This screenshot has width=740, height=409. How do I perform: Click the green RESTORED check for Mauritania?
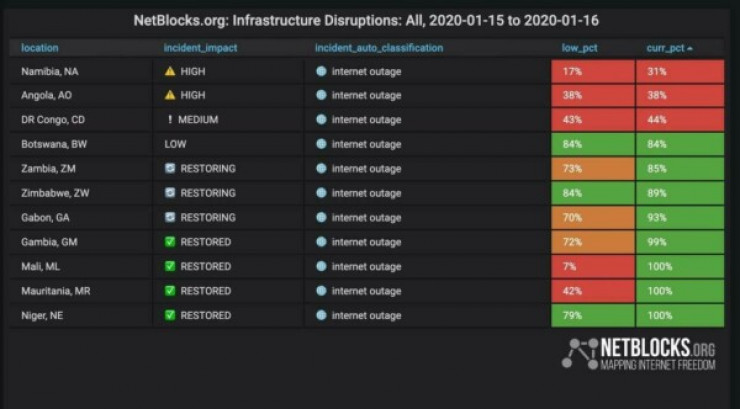click(x=170, y=291)
